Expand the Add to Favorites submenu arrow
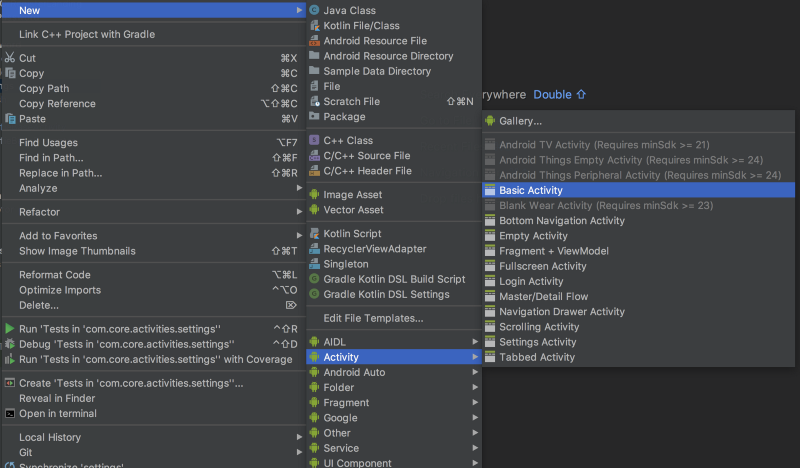This screenshot has width=800, height=468. pyautogui.click(x=299, y=235)
